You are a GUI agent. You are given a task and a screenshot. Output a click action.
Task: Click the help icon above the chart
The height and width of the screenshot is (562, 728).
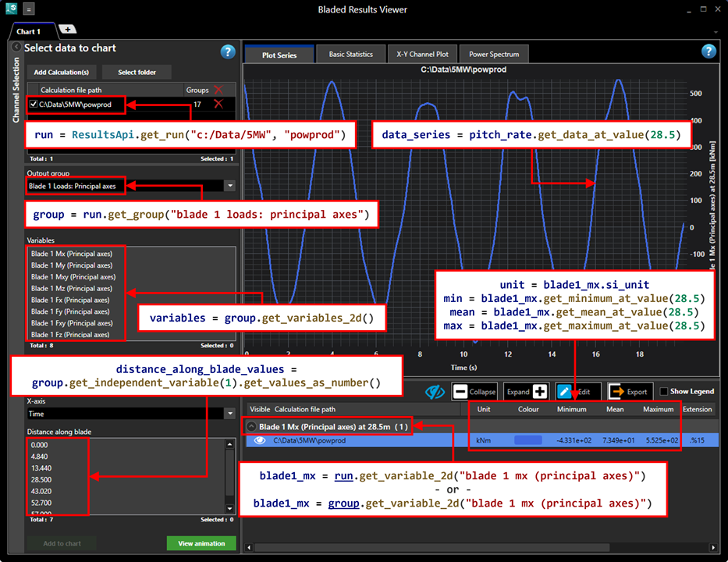[x=708, y=52]
